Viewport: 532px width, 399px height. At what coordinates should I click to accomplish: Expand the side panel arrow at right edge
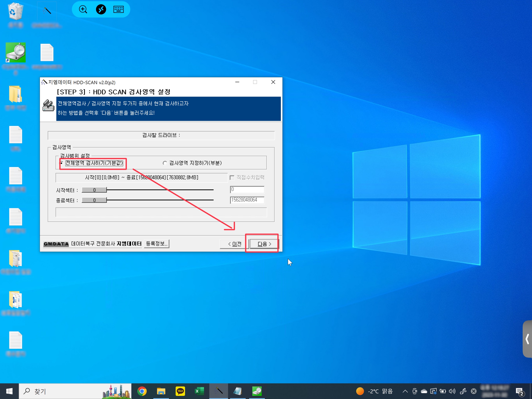coord(527,339)
